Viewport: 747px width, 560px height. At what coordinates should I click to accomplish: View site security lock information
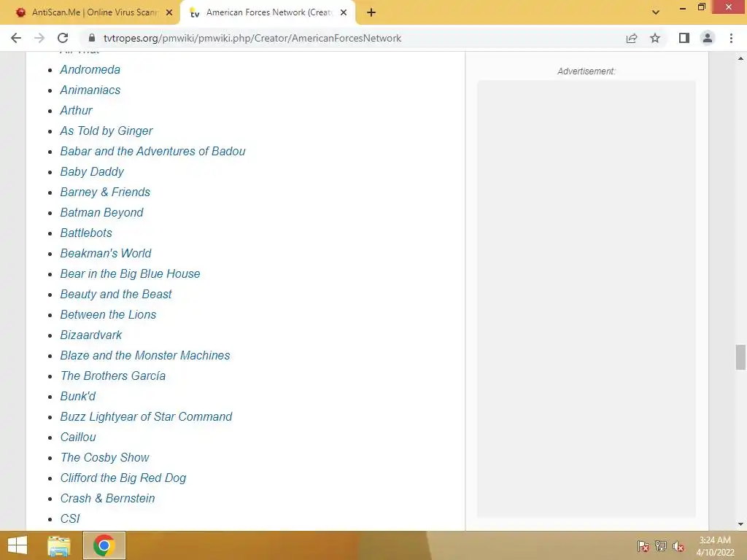click(93, 38)
